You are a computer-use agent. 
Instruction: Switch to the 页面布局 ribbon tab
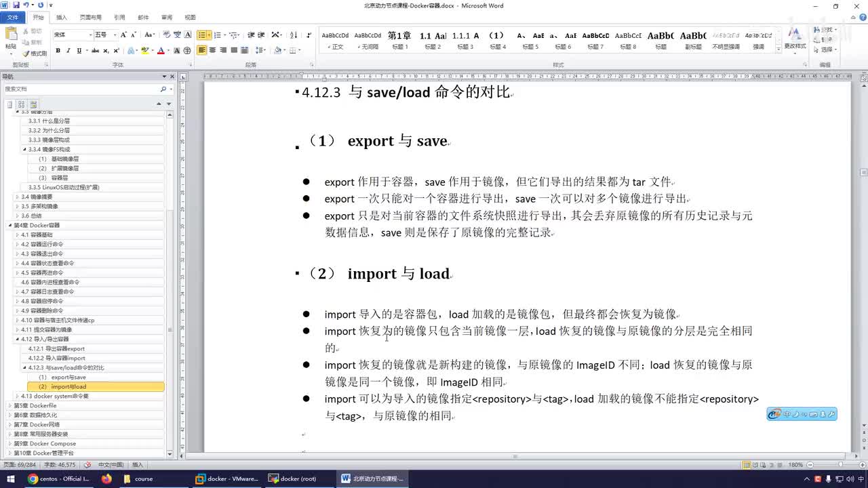(90, 17)
